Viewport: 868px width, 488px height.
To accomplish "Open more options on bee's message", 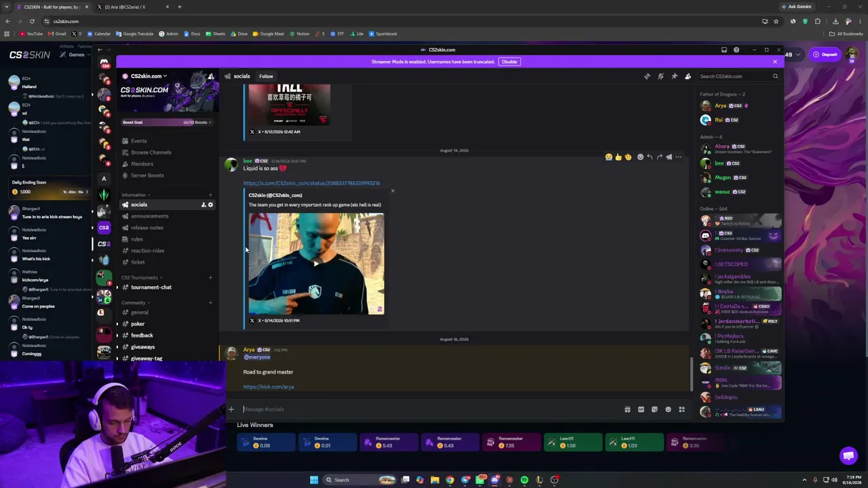I will [678, 157].
